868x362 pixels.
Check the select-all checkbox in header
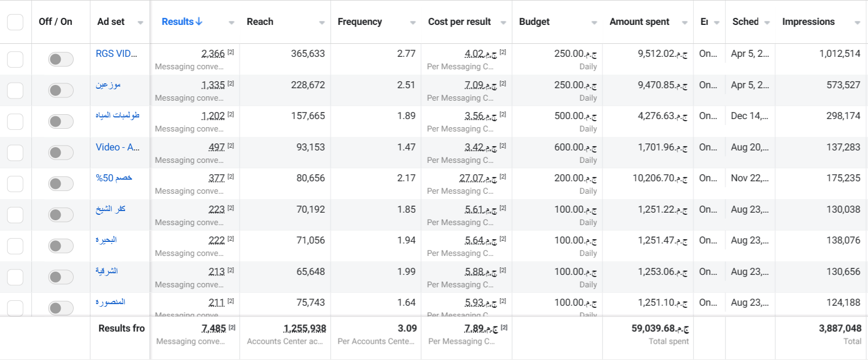(15, 22)
